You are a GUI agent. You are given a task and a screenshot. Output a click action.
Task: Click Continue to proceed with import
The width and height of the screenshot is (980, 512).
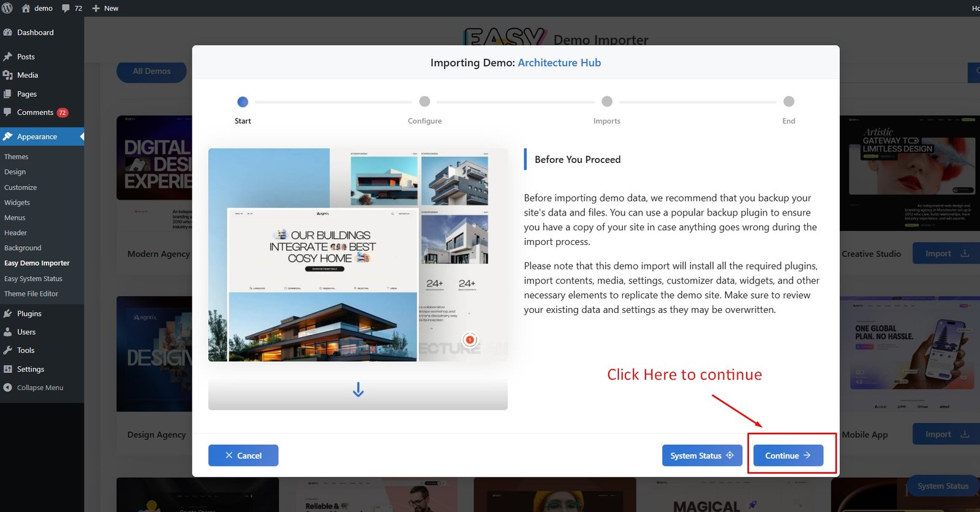pos(788,456)
